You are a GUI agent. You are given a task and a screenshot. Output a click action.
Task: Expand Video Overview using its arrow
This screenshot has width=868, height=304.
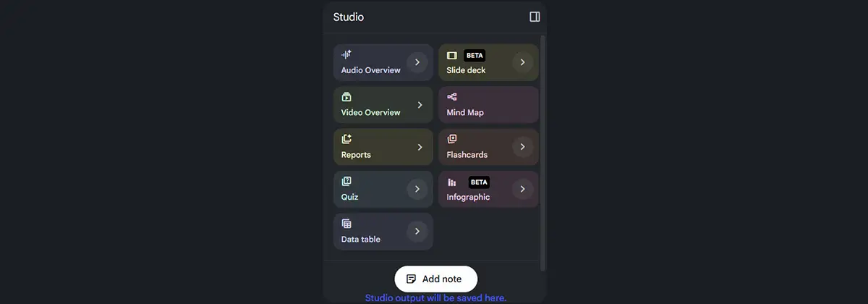coord(420,105)
